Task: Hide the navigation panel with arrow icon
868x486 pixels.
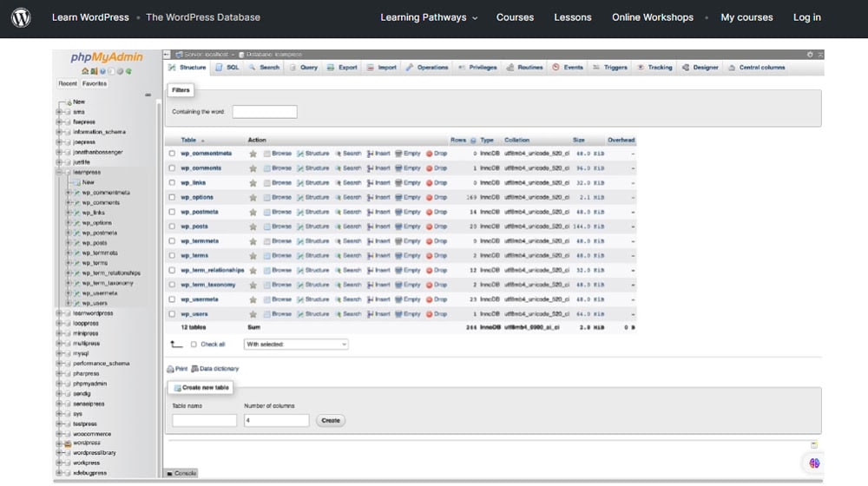Action: tap(167, 55)
